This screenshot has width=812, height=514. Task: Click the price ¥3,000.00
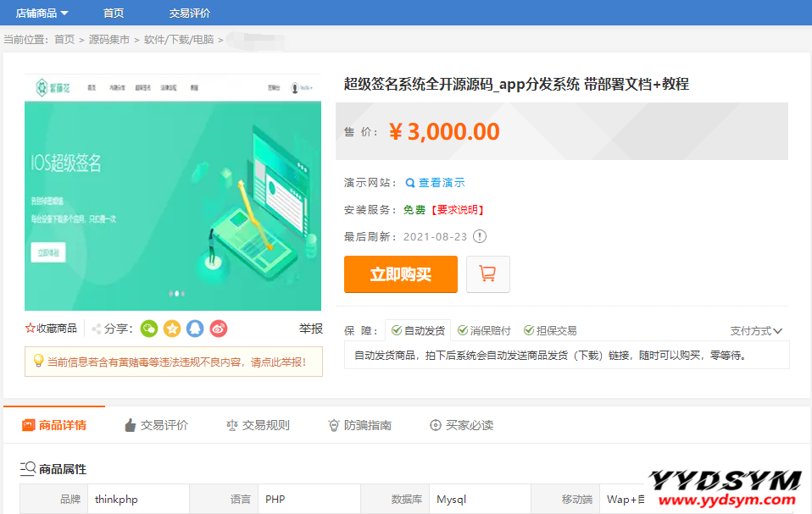coord(444,131)
